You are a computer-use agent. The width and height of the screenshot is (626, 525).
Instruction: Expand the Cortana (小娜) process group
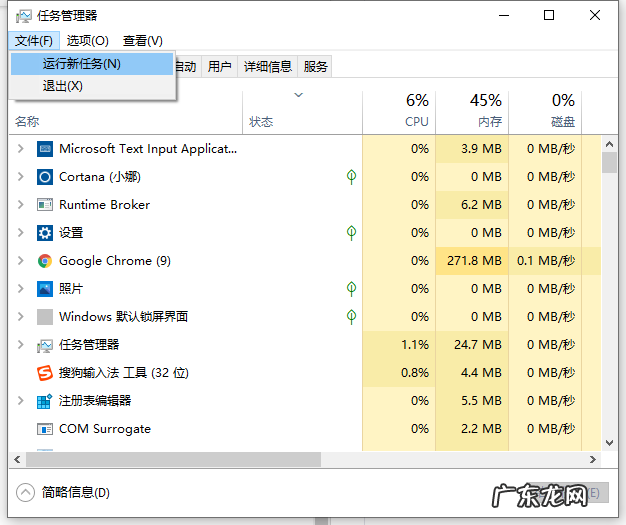21,177
